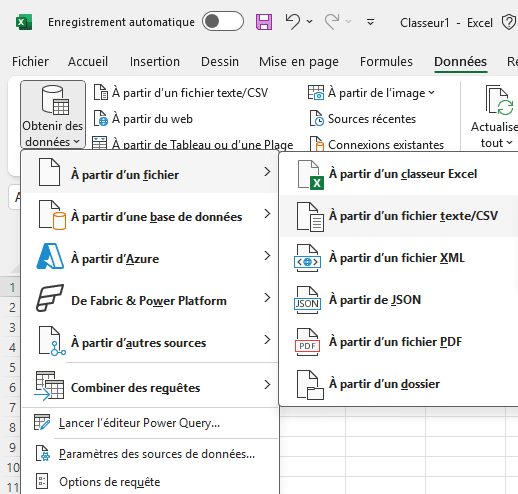Save the workbook with the floppy disk icon

[264, 22]
